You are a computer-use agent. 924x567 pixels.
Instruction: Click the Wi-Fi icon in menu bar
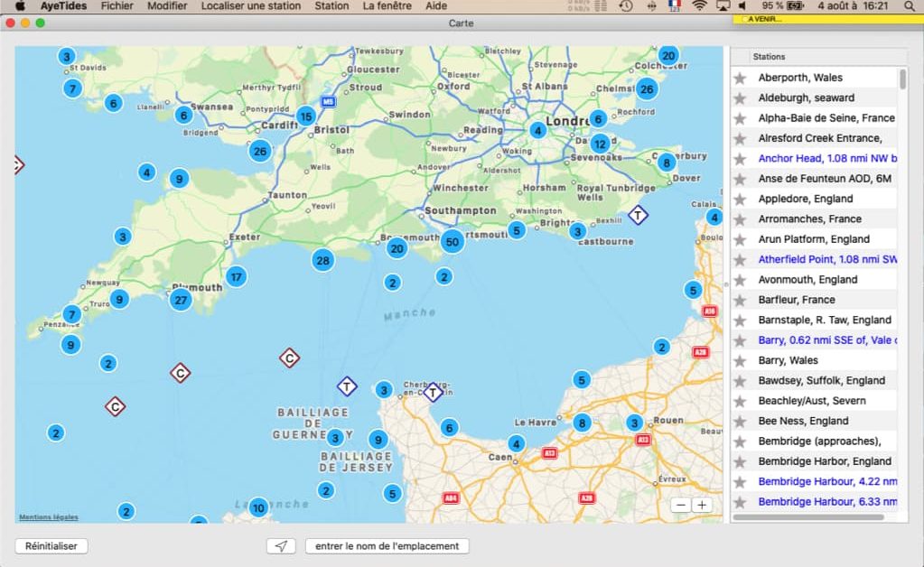[699, 6]
